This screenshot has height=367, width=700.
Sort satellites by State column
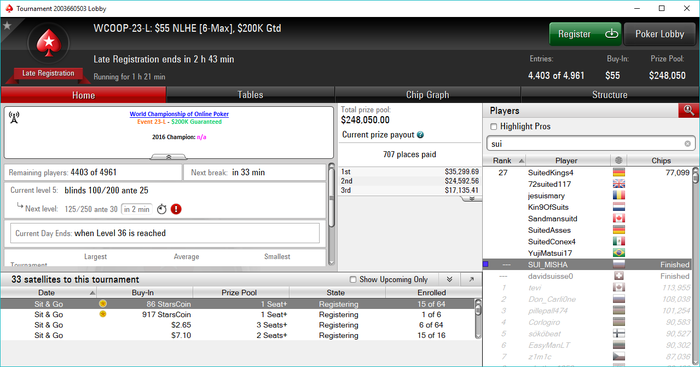click(x=336, y=292)
